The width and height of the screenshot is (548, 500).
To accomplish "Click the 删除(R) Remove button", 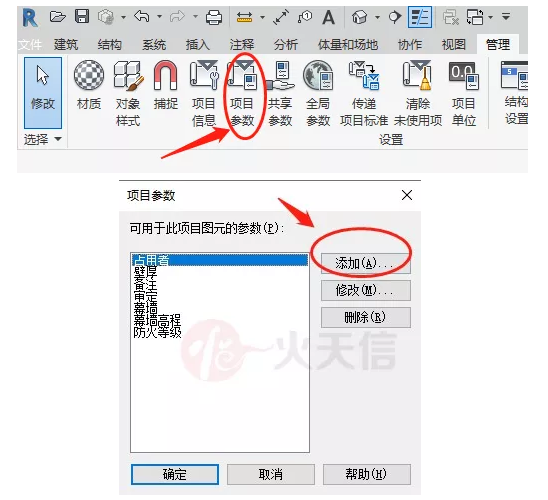I will point(366,317).
